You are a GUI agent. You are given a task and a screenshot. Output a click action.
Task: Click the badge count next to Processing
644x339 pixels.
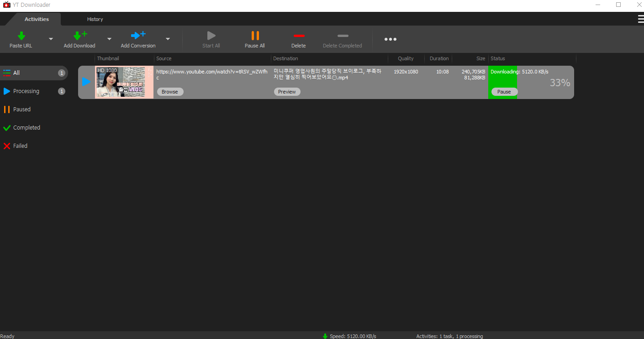[x=62, y=91]
